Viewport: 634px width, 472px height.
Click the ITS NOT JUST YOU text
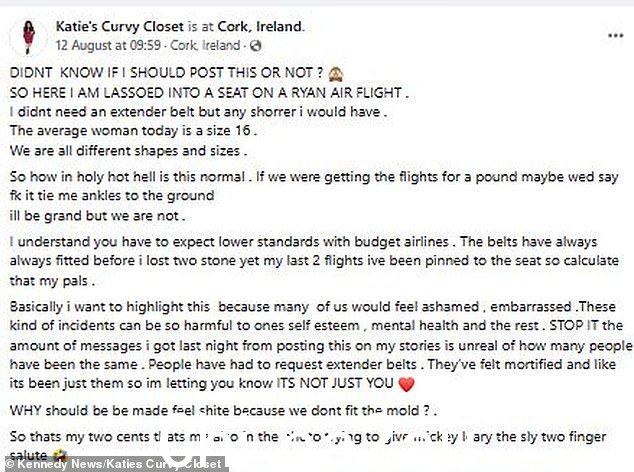click(335, 383)
